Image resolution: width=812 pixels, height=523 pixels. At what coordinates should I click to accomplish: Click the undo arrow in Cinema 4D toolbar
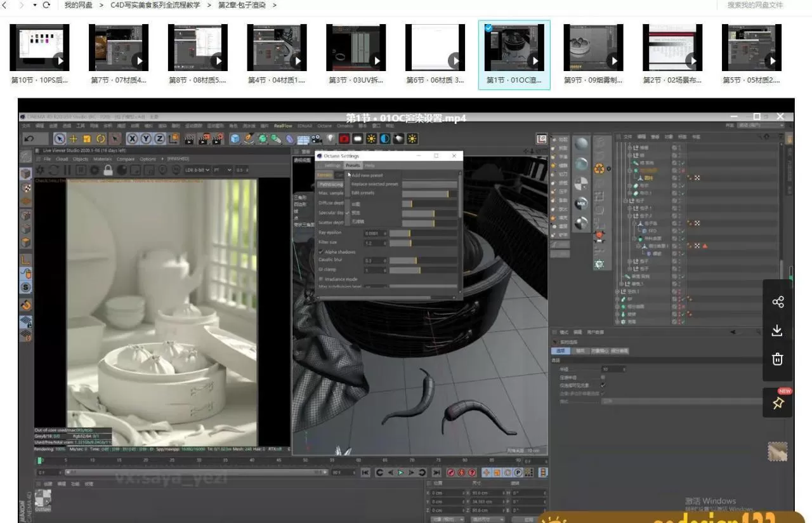(x=29, y=138)
